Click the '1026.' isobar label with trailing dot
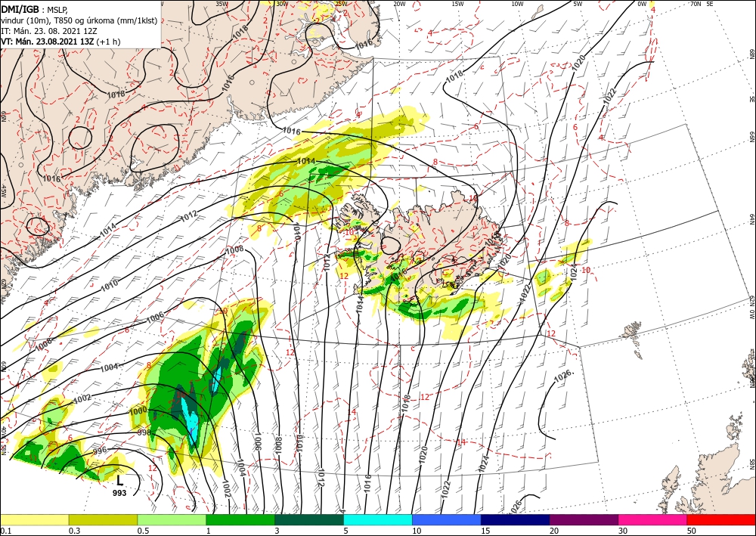 coord(564,376)
